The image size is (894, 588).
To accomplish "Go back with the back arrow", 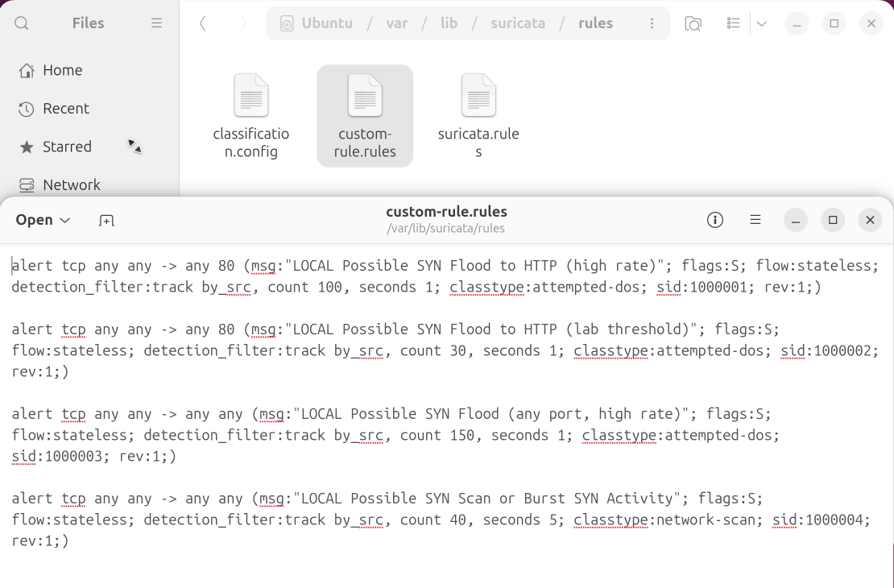I will 203,23.
